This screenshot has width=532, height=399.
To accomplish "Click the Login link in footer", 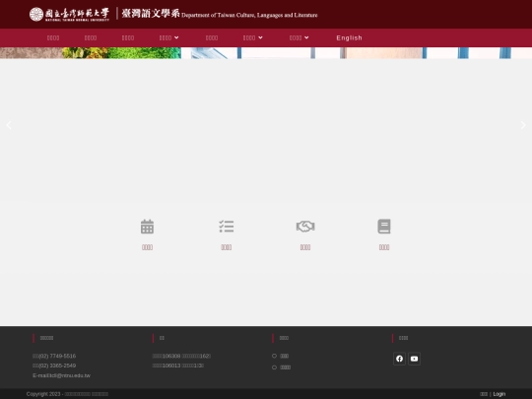I will click(499, 394).
